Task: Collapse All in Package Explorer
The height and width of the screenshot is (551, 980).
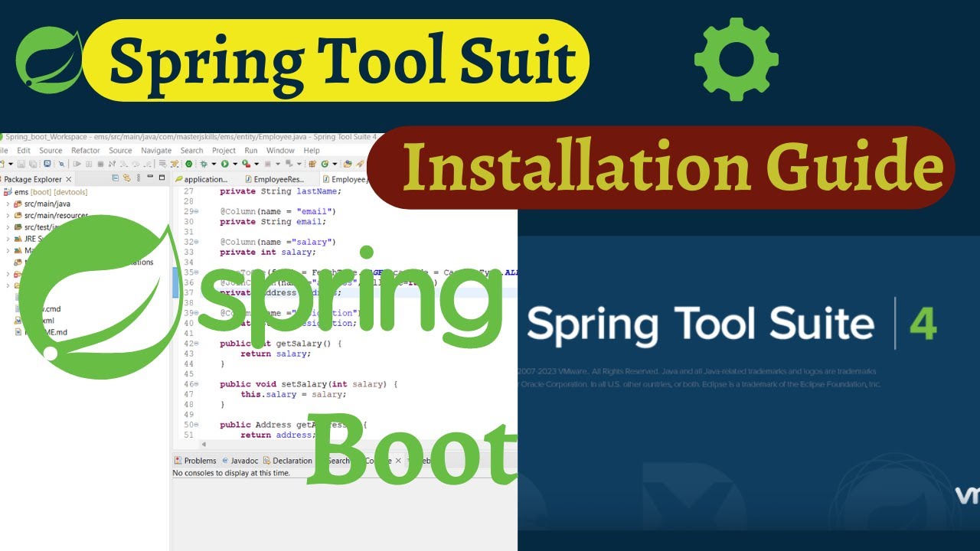Action: (116, 178)
